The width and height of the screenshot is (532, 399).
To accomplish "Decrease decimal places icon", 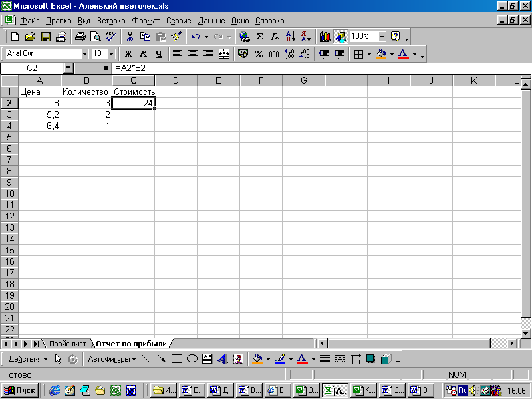I will [305, 54].
